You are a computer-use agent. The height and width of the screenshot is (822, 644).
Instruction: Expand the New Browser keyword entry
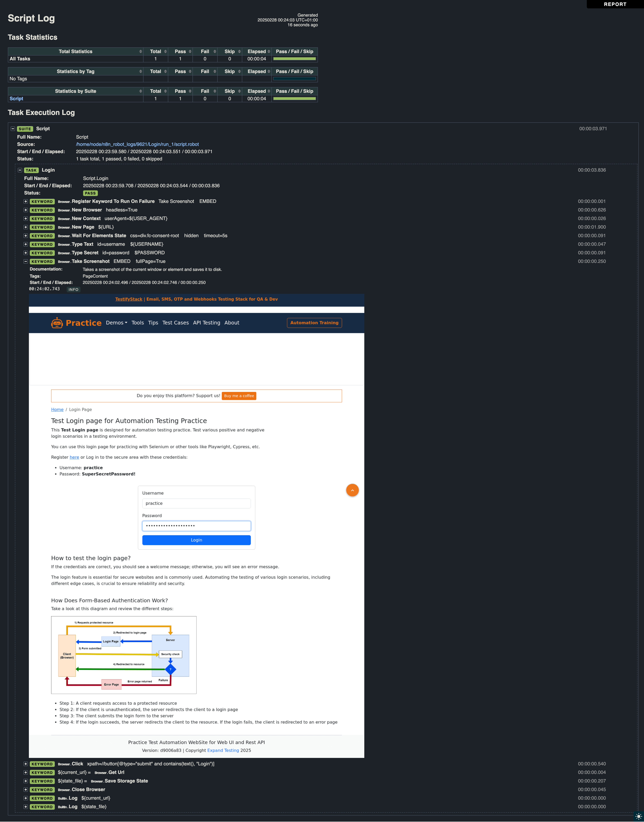tap(25, 210)
